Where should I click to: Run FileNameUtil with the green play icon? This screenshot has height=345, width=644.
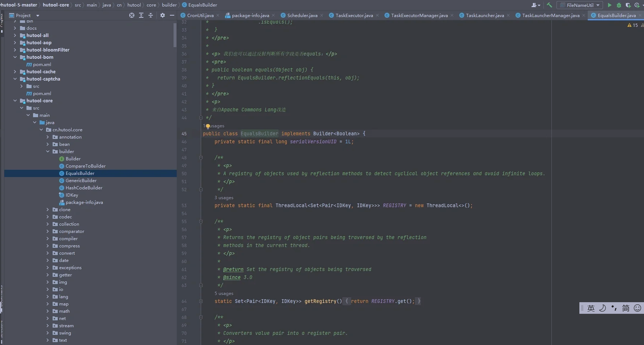[x=610, y=5]
